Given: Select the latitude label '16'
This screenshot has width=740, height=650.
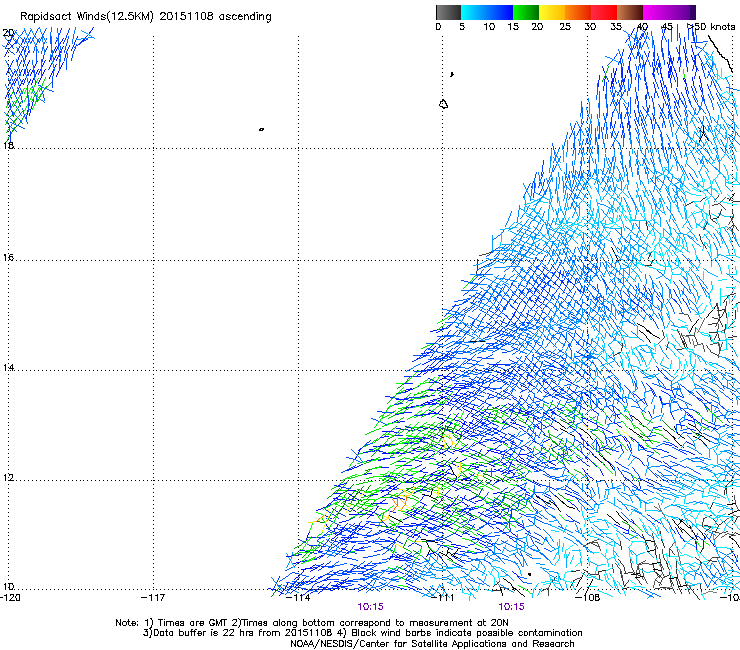Looking at the screenshot, I should pyautogui.click(x=8, y=258).
